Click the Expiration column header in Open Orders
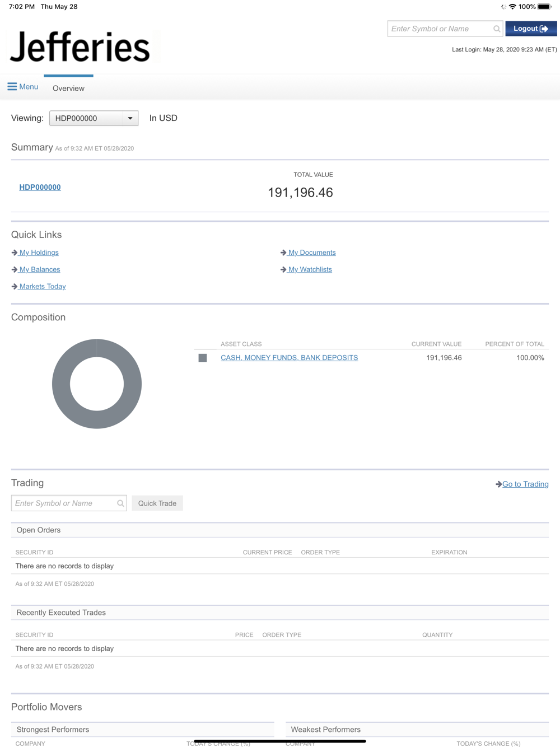560x747 pixels. pos(449,552)
